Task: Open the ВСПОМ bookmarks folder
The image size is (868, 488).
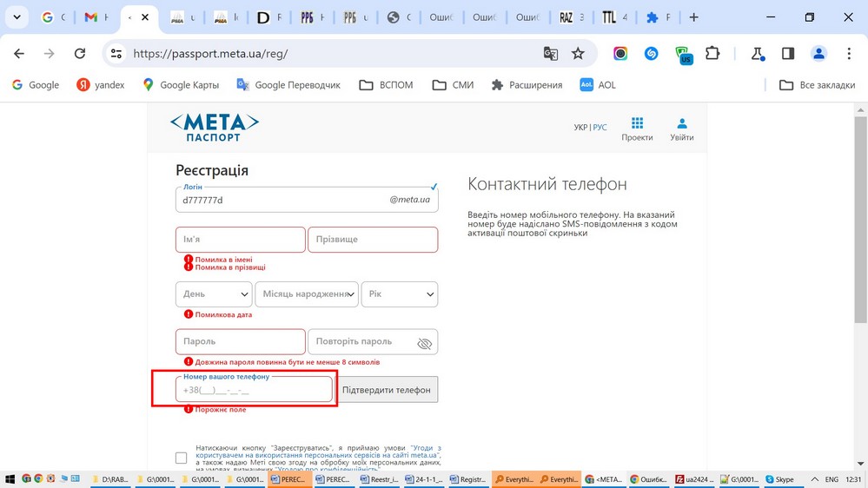Action: (387, 84)
